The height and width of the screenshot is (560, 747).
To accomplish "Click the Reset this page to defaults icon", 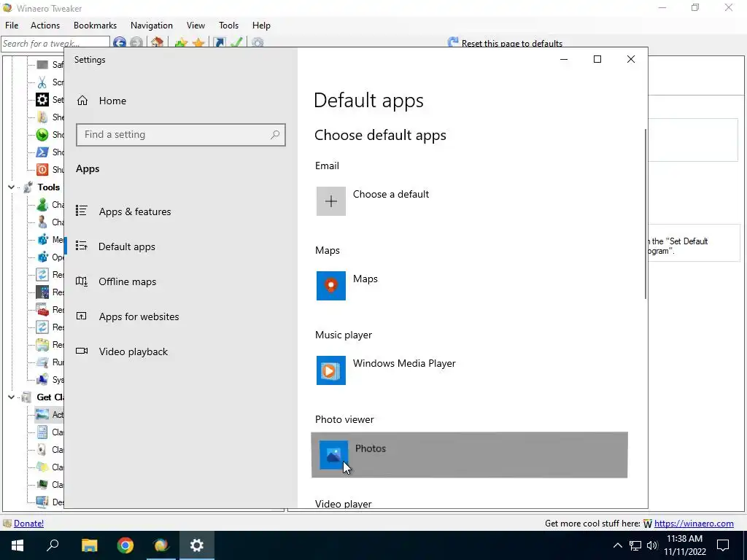I will (x=452, y=43).
